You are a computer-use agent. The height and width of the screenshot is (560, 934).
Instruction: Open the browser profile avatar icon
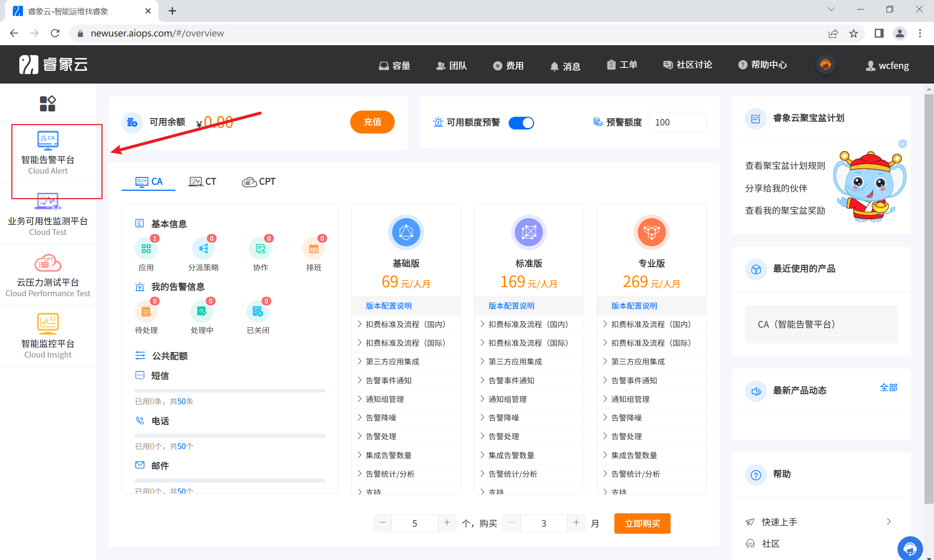(900, 34)
